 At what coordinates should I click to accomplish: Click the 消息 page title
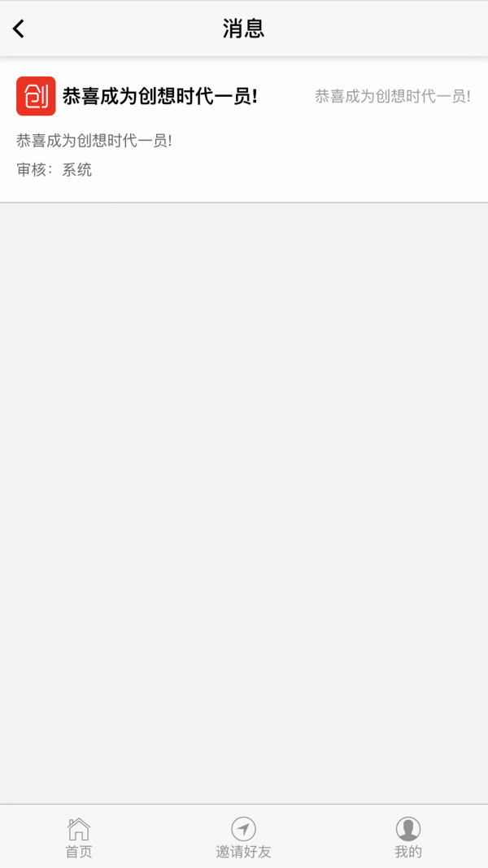(243, 28)
